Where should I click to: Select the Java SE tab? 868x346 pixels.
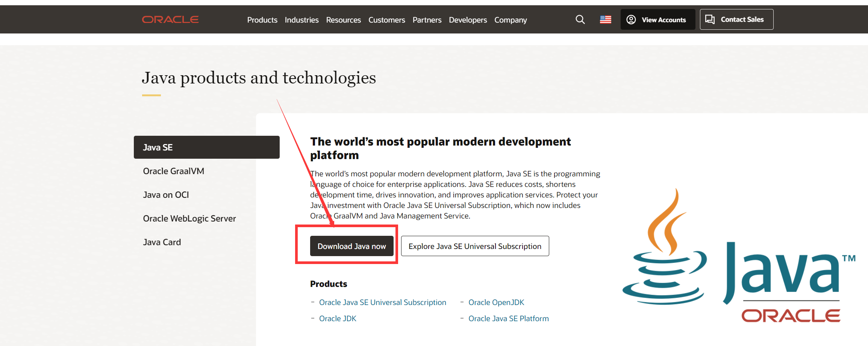206,147
